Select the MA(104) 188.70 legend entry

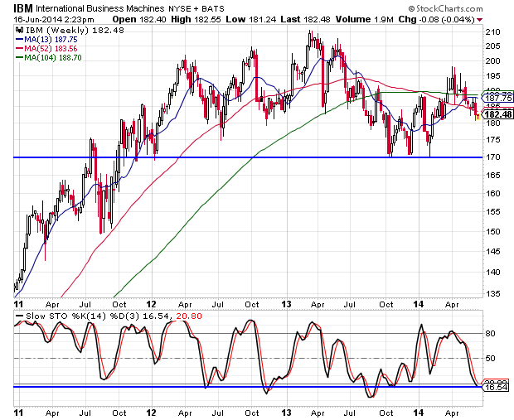(53, 58)
